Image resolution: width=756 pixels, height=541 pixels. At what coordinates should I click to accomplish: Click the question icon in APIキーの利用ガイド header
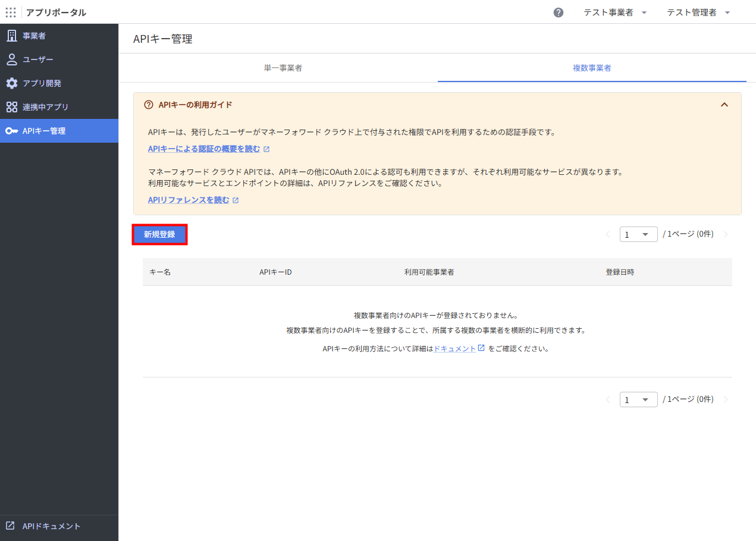coord(149,105)
